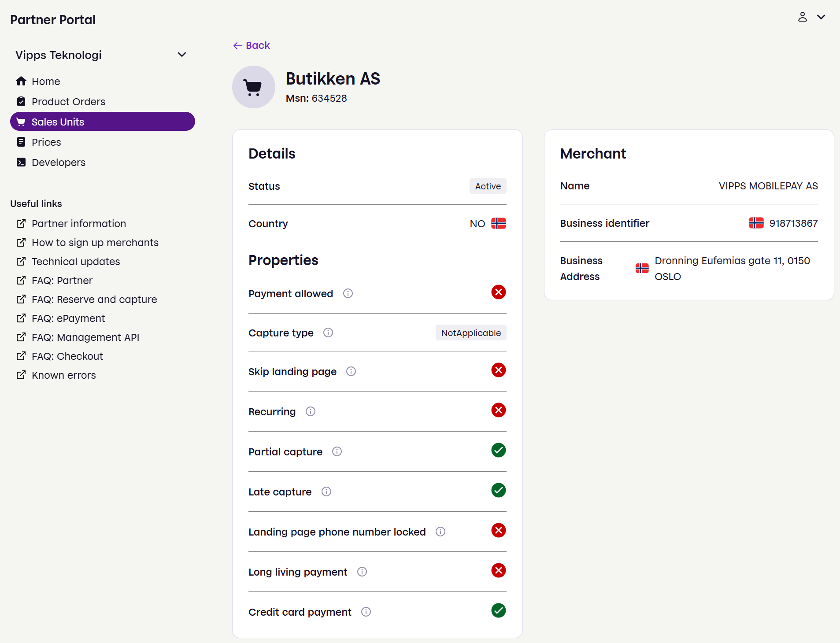The height and width of the screenshot is (643, 840).
Task: Click red cross for Landing page phone number locked
Action: tap(499, 530)
